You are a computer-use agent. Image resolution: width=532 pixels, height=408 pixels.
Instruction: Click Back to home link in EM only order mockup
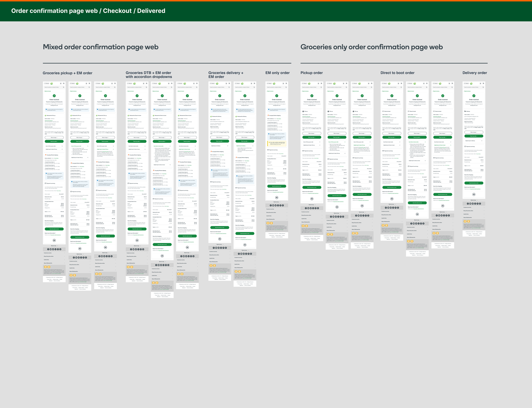[x=270, y=91]
